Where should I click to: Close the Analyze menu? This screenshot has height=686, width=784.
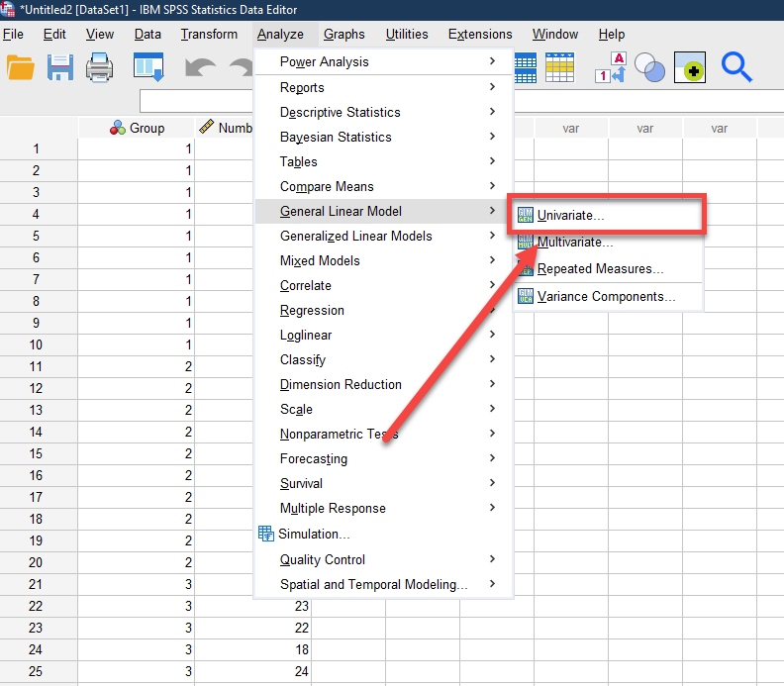(x=280, y=34)
